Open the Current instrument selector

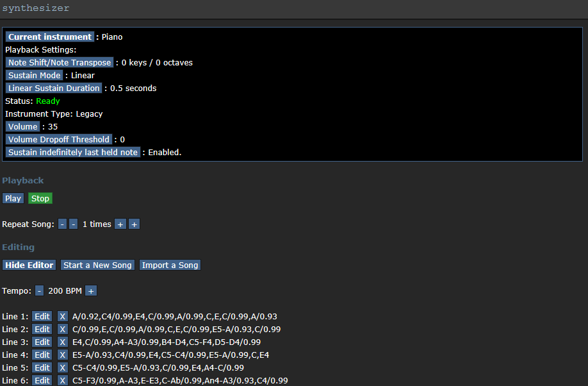pyautogui.click(x=50, y=37)
